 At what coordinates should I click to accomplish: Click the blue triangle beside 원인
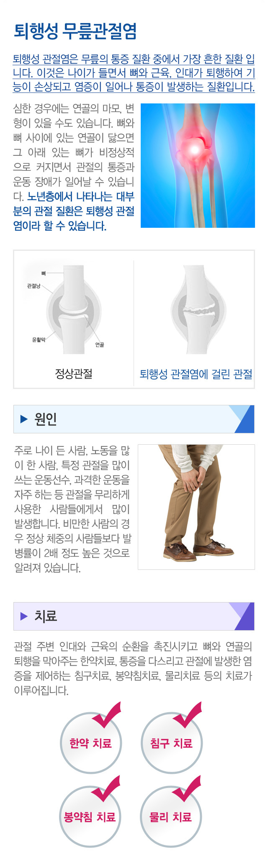coord(24,419)
